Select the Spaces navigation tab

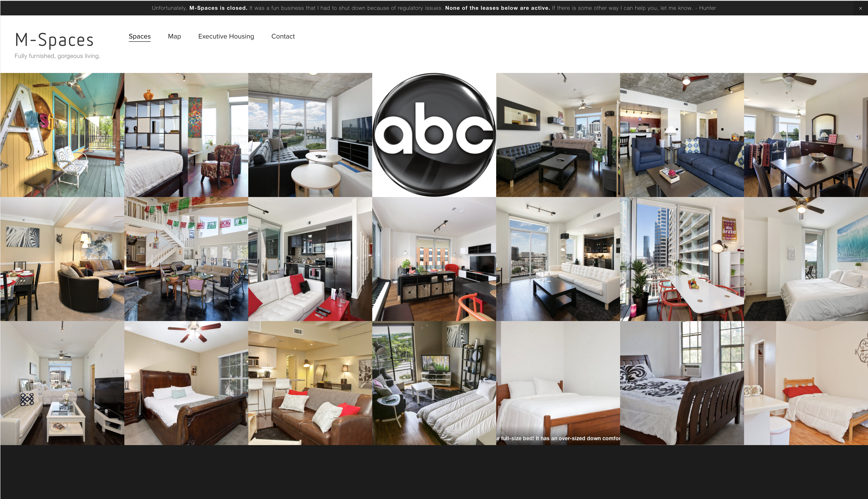140,36
